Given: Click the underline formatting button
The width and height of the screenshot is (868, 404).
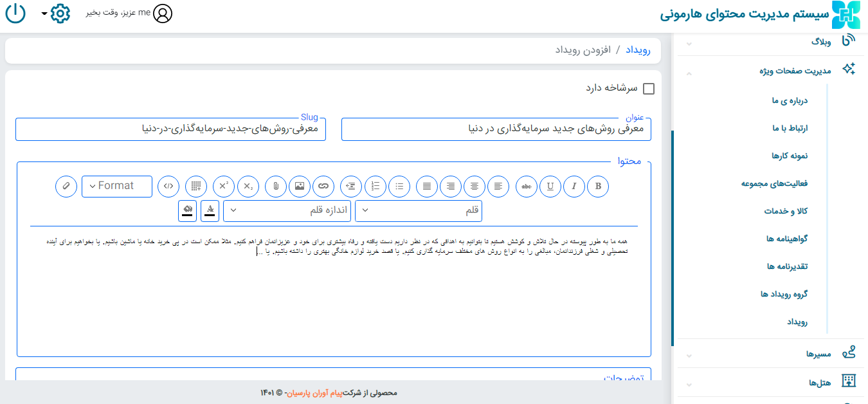Looking at the screenshot, I should click(550, 186).
